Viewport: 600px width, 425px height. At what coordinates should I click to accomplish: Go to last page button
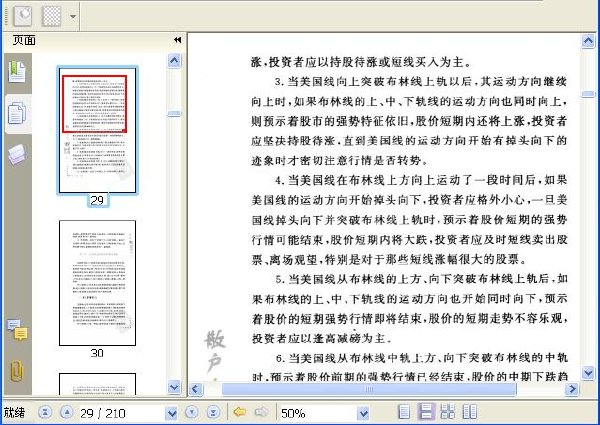(213, 412)
